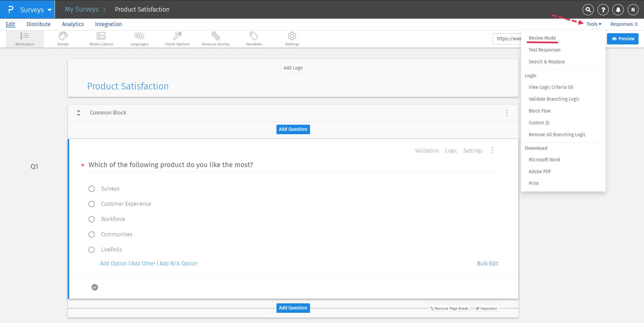The width and height of the screenshot is (644, 323).
Task: Open the Surveys product switcher dropdown
Action: click(x=33, y=9)
